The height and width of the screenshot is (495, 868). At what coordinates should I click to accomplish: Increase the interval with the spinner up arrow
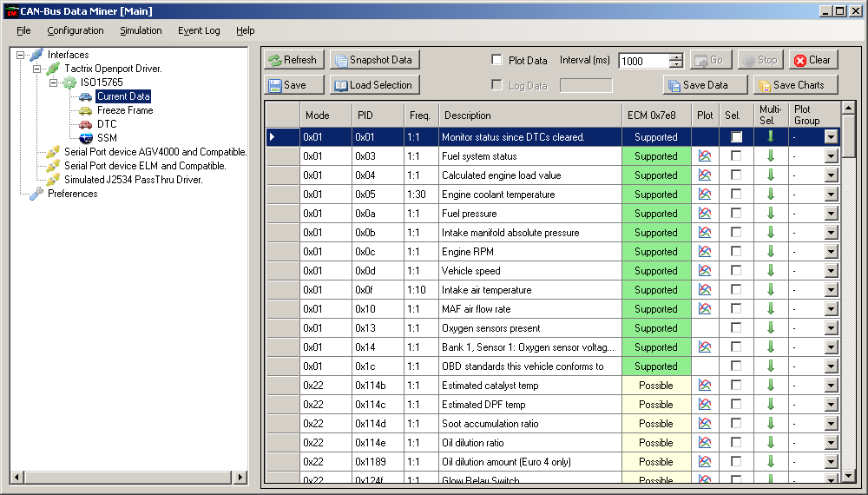tap(676, 57)
